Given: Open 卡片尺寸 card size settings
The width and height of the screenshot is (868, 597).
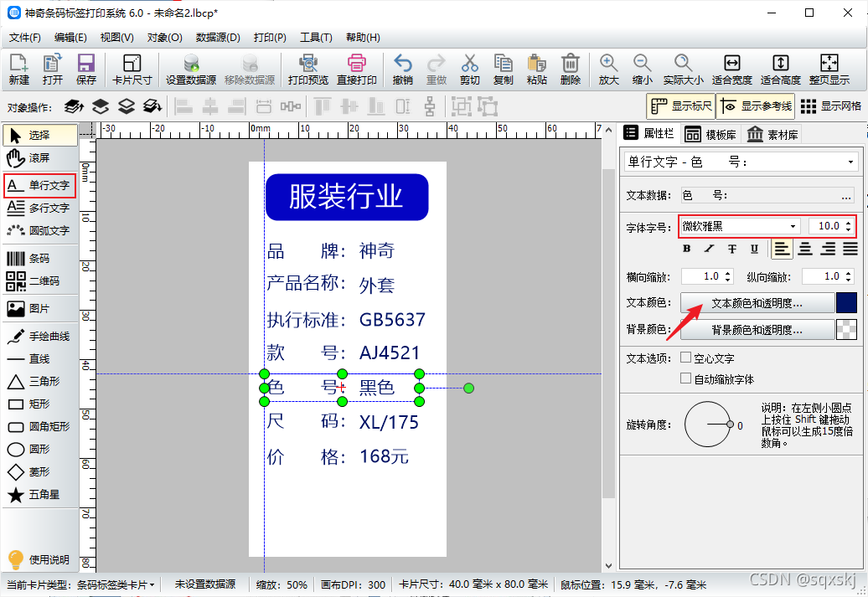Looking at the screenshot, I should (x=132, y=69).
